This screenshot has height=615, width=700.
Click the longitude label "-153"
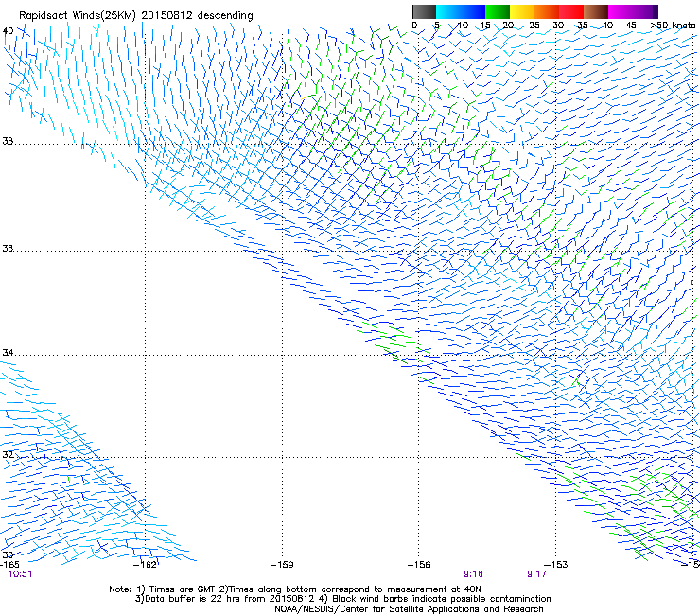tap(556, 565)
